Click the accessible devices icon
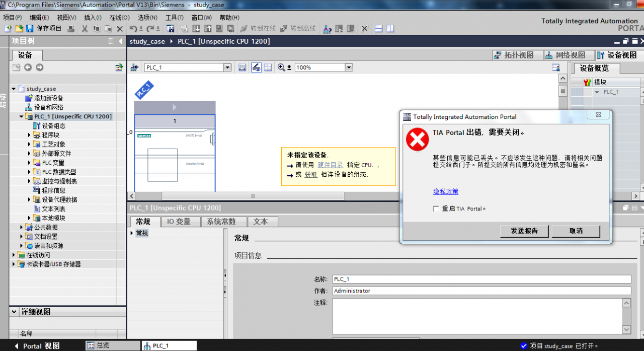 pos(327,29)
